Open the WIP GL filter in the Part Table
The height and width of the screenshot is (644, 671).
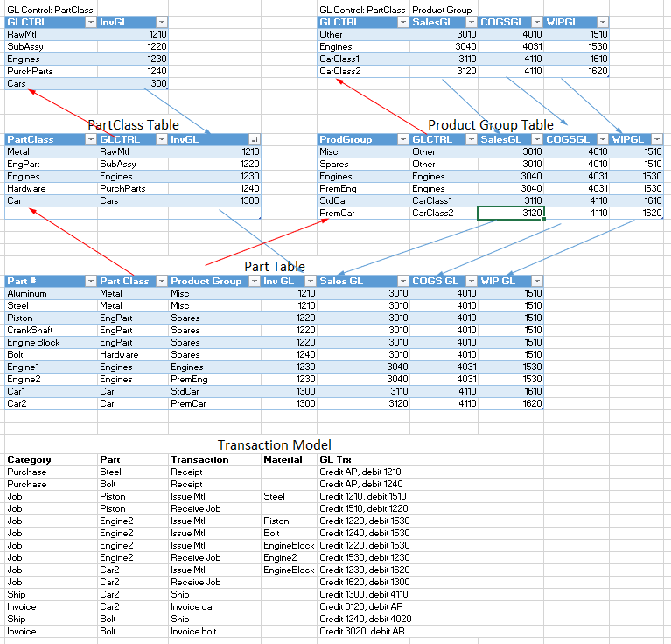pos(537,281)
